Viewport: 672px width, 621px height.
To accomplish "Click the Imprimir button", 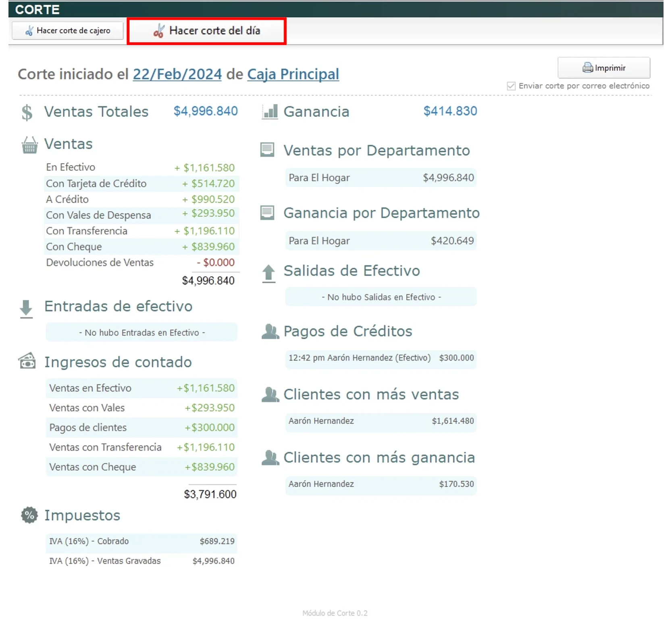I will pyautogui.click(x=603, y=68).
